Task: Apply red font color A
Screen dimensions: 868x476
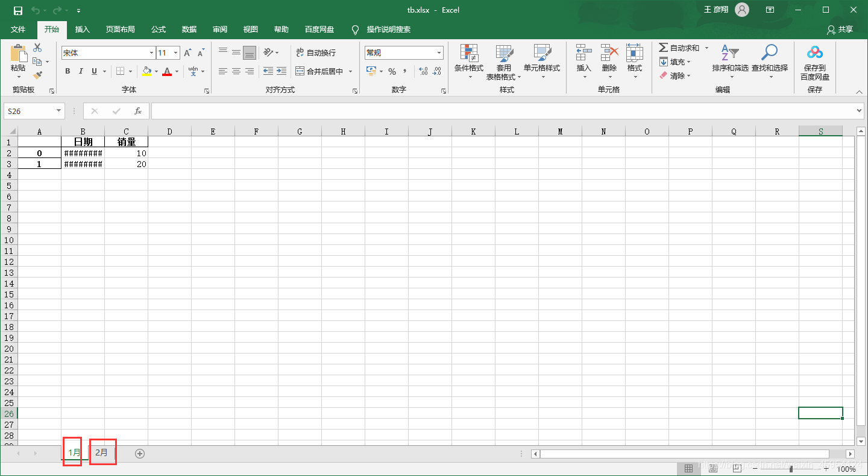Action: (167, 71)
